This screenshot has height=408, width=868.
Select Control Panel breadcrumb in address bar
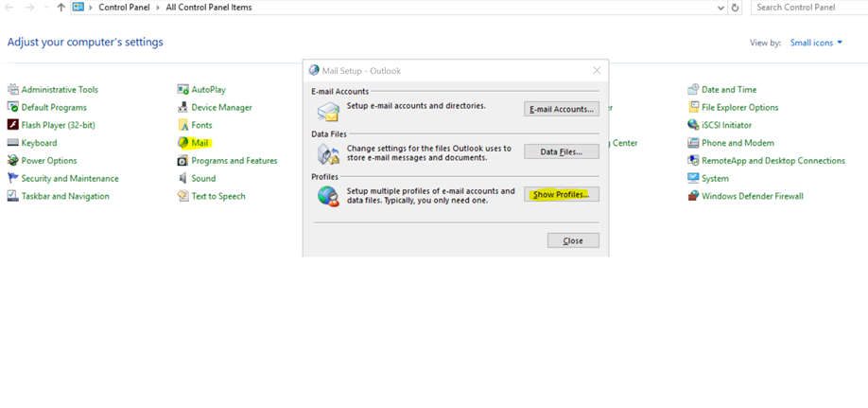pyautogui.click(x=124, y=8)
